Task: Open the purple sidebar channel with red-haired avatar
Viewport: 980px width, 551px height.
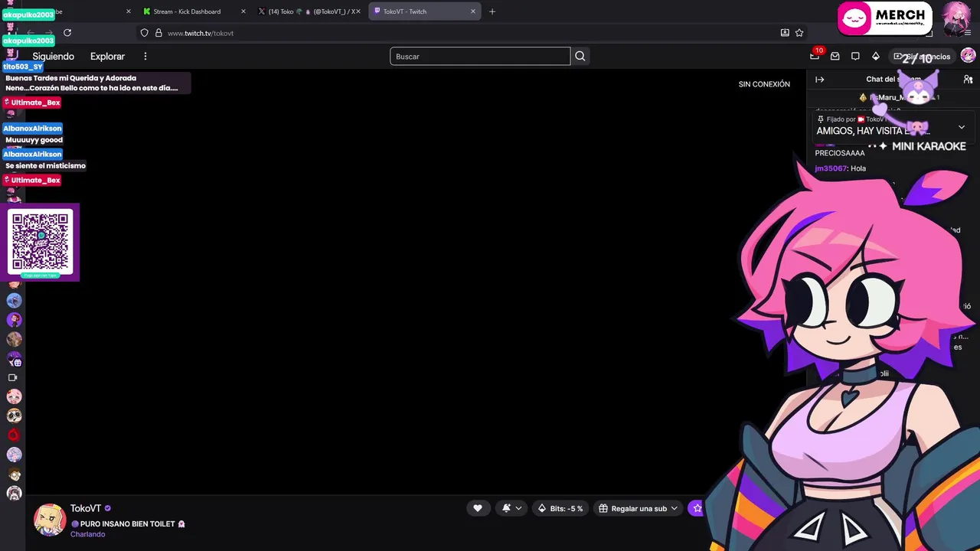Action: coord(14,320)
